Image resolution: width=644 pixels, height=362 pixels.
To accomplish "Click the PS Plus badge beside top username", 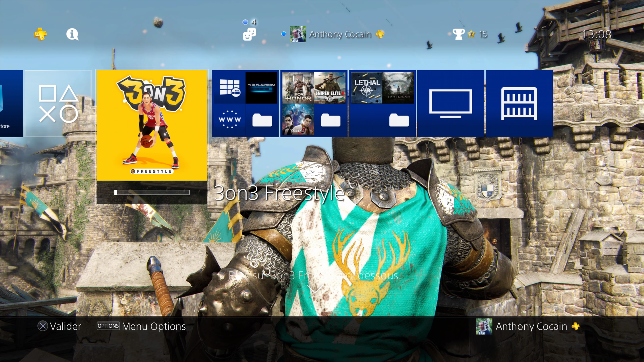I will 380,34.
